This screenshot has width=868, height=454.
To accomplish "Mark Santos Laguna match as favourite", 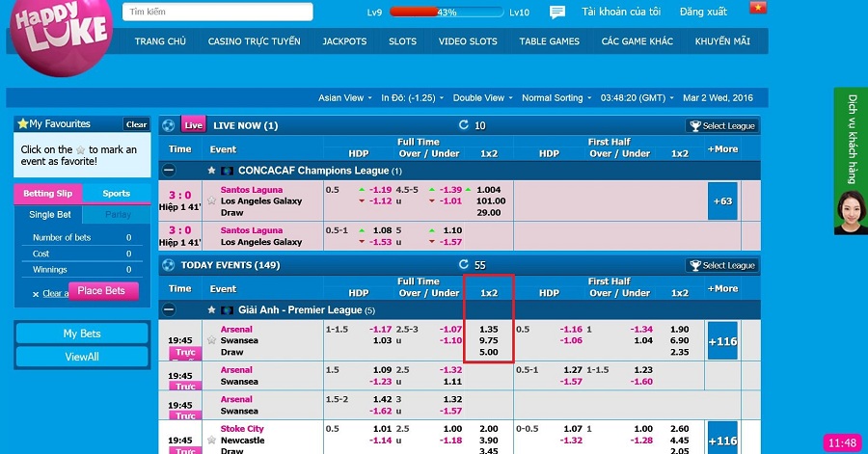I will [211, 200].
